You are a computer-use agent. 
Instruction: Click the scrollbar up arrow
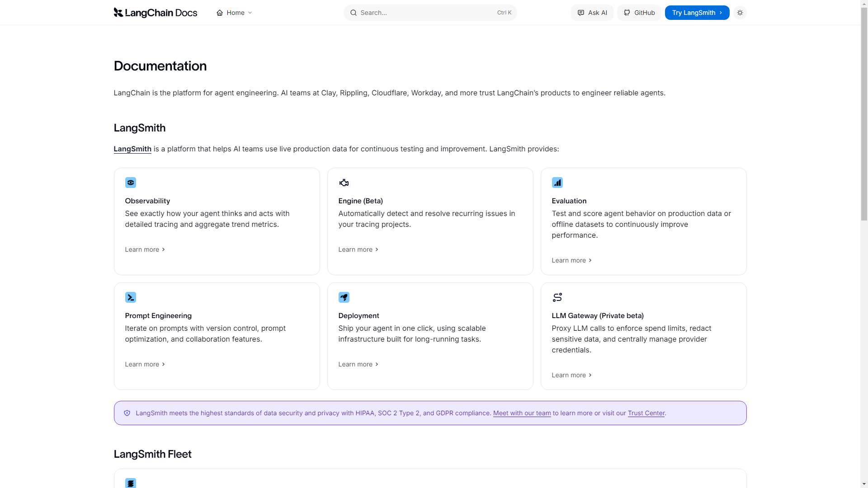864,3
